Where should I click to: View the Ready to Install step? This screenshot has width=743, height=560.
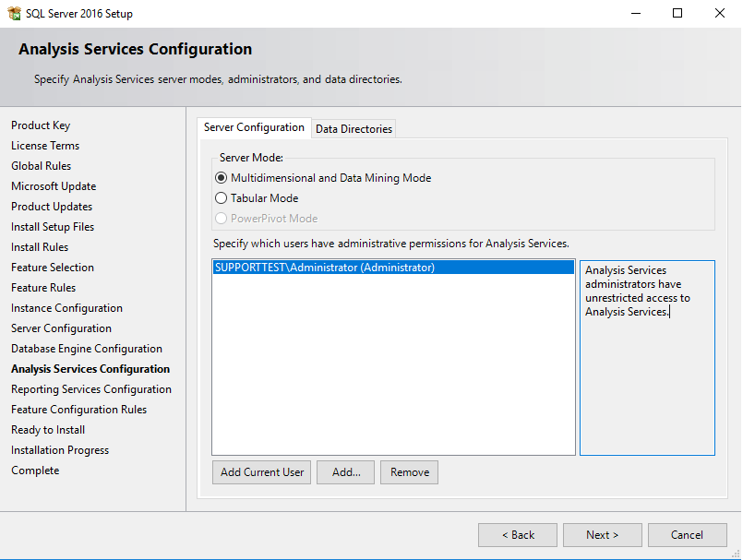tap(47, 429)
